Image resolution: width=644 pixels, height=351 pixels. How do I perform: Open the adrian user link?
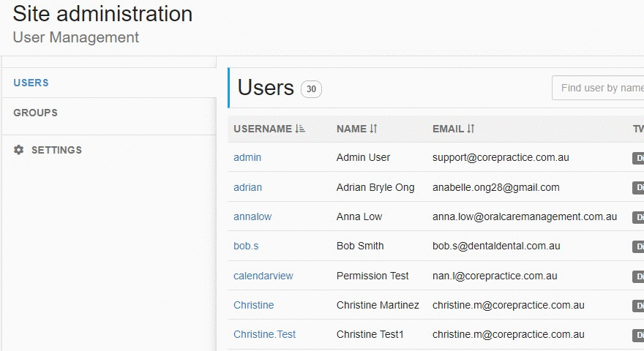(247, 187)
